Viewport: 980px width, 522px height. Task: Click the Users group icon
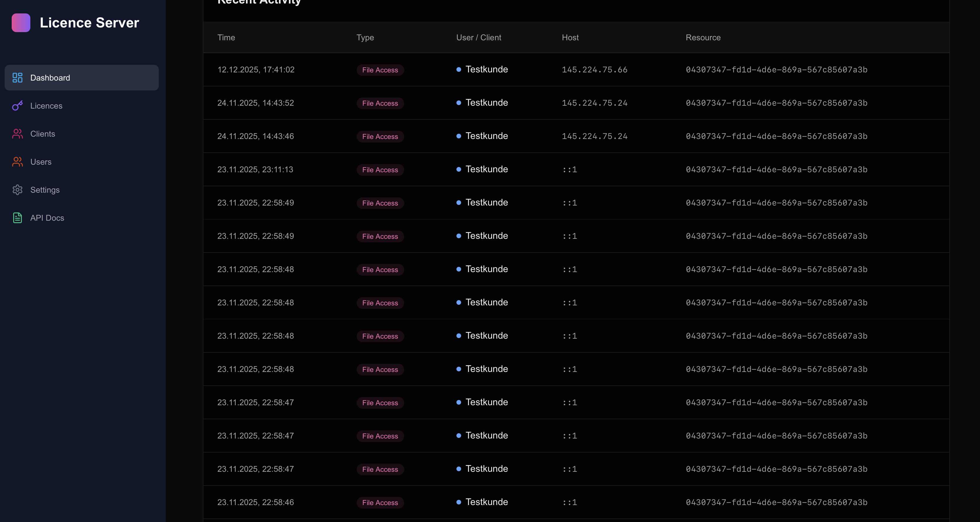point(17,162)
